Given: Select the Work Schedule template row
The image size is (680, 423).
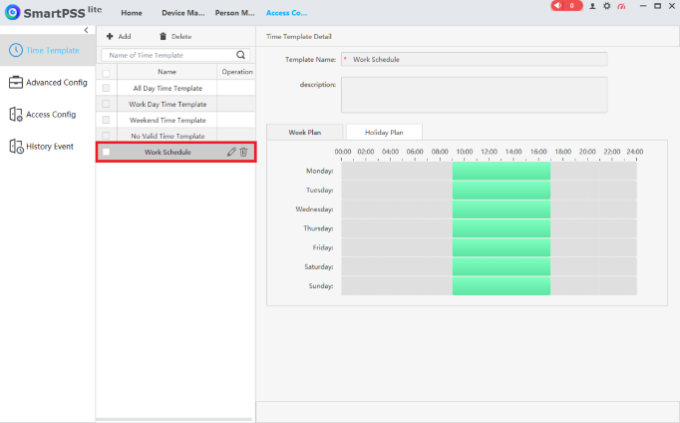Looking at the screenshot, I should pos(176,152).
